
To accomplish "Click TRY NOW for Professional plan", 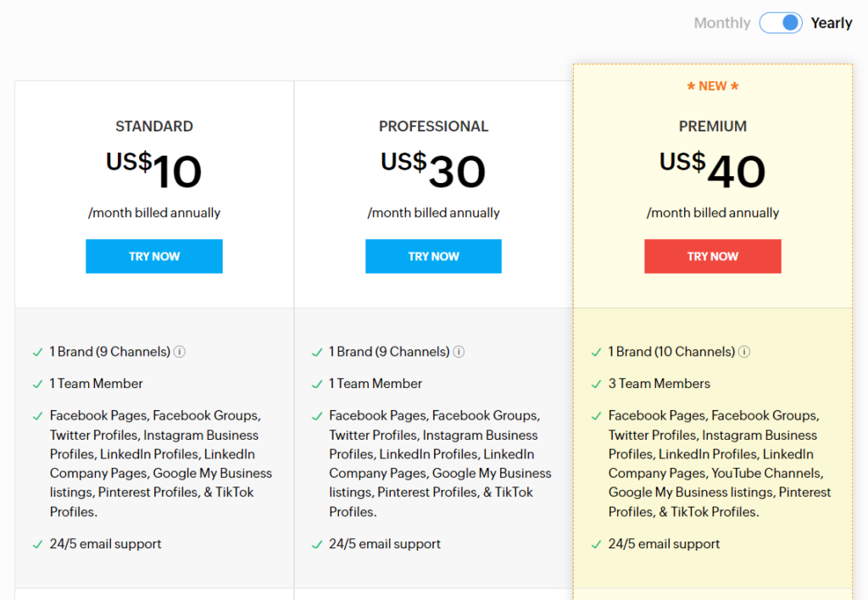I will [x=433, y=256].
